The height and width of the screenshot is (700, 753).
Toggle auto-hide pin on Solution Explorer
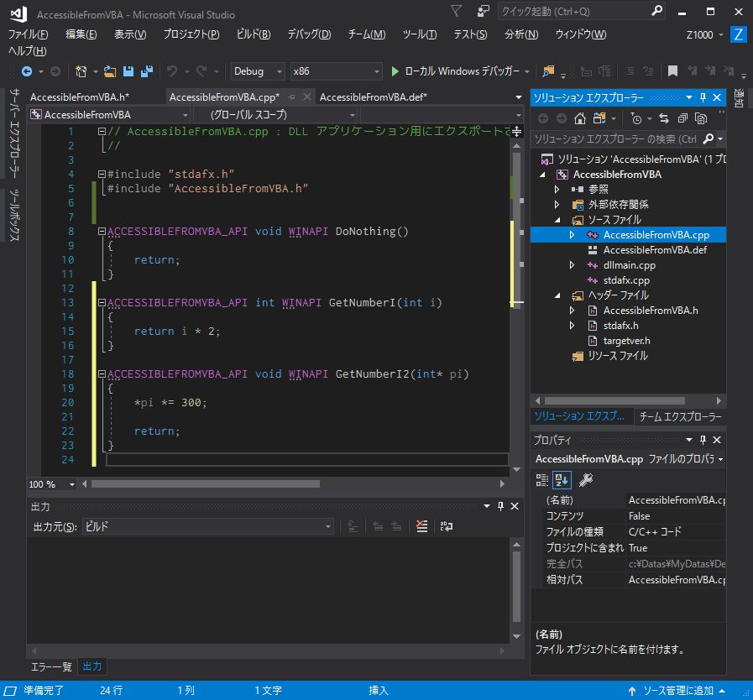pyautogui.click(x=703, y=97)
